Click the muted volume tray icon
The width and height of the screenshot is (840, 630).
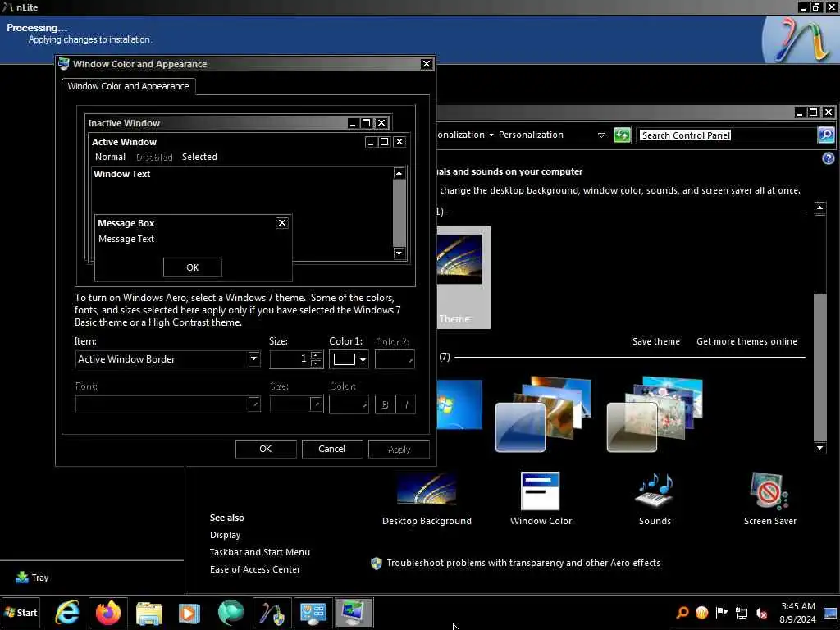(760, 612)
